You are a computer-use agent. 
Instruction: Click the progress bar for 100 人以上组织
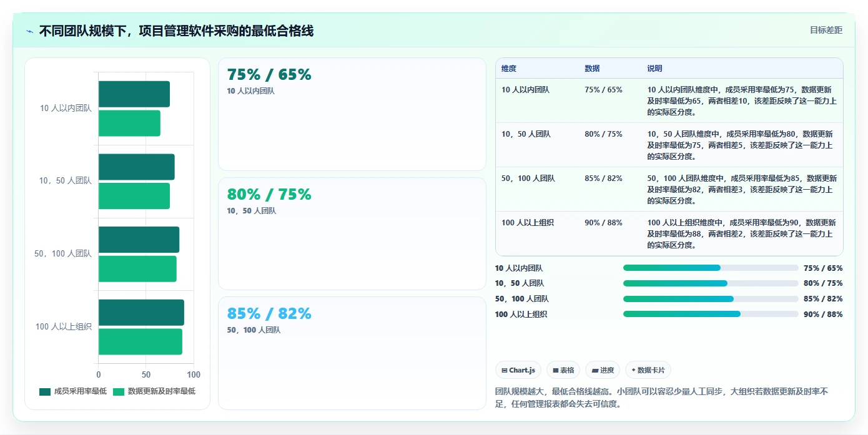[x=711, y=314]
